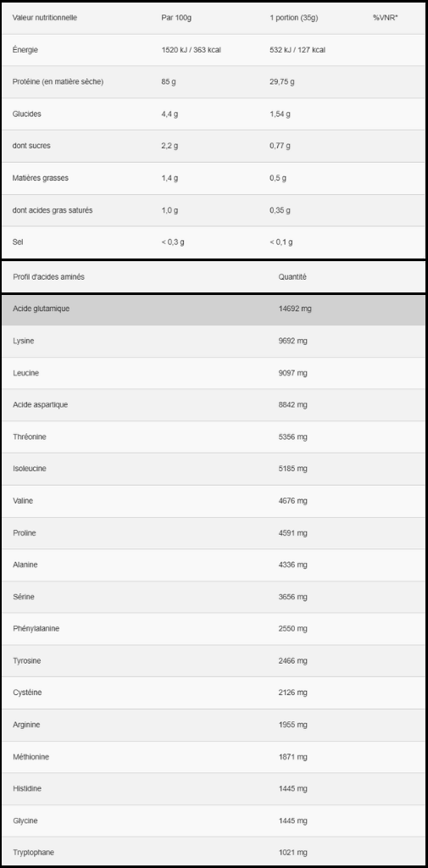
Task: Click the 9097 mg Leucine value
Action: (x=293, y=373)
